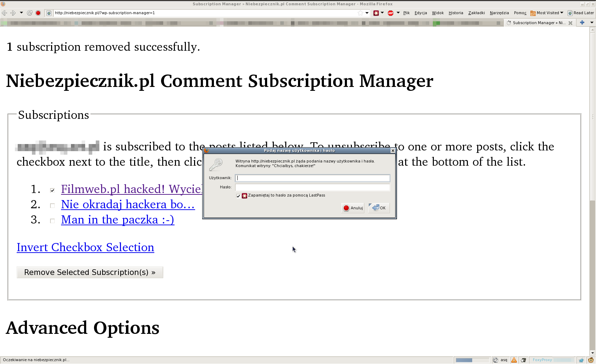Screen dimensions: 596x364
Task: Open the Pomoc menu
Action: tap(520, 13)
